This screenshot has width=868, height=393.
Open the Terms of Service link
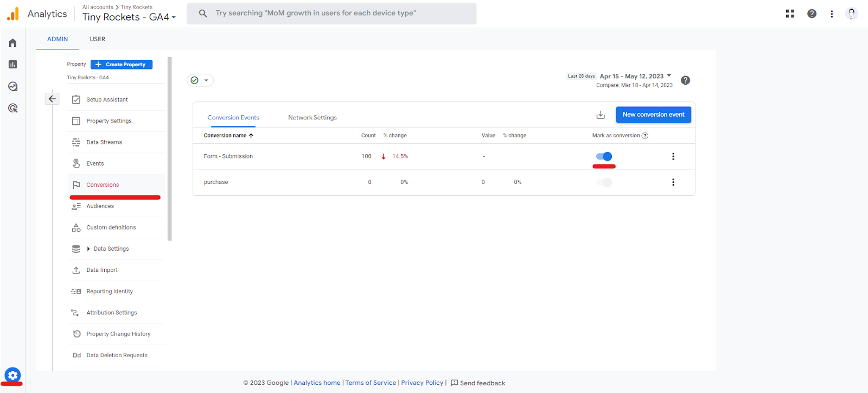tap(371, 383)
